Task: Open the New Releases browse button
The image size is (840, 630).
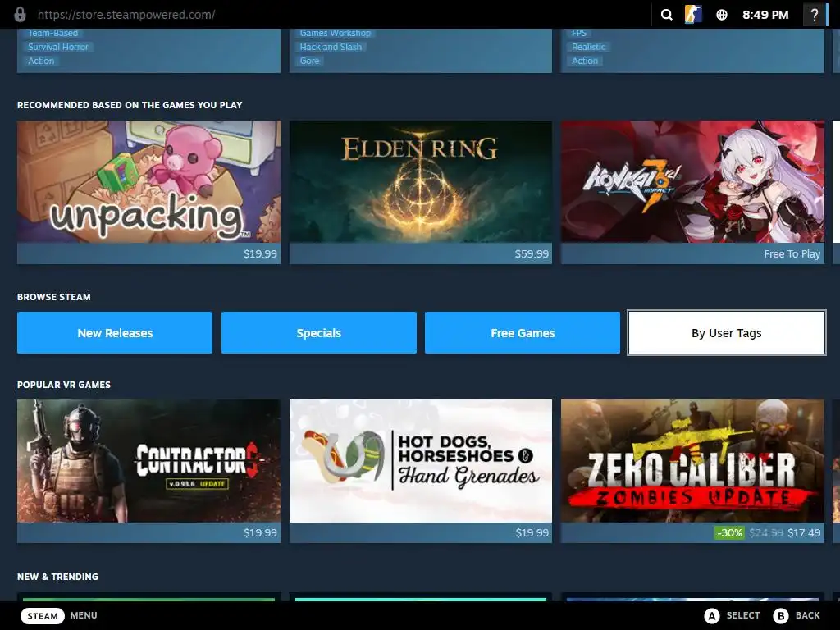Action: pos(115,333)
